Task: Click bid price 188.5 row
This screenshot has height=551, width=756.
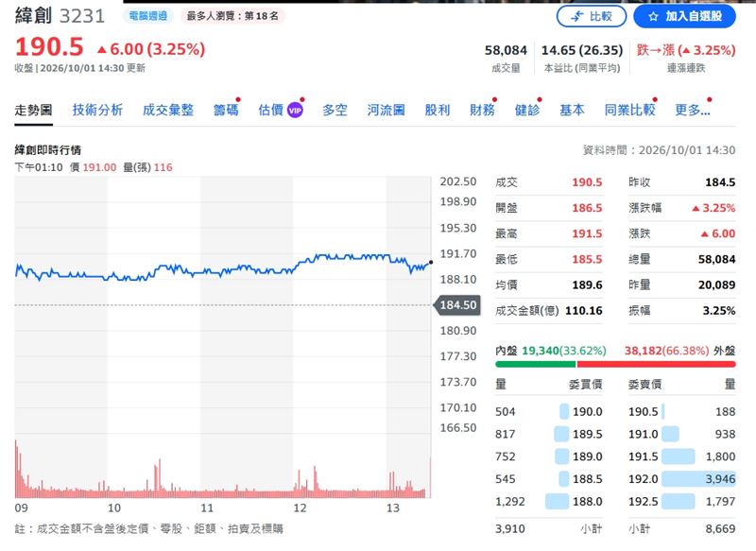Action: 587,479
